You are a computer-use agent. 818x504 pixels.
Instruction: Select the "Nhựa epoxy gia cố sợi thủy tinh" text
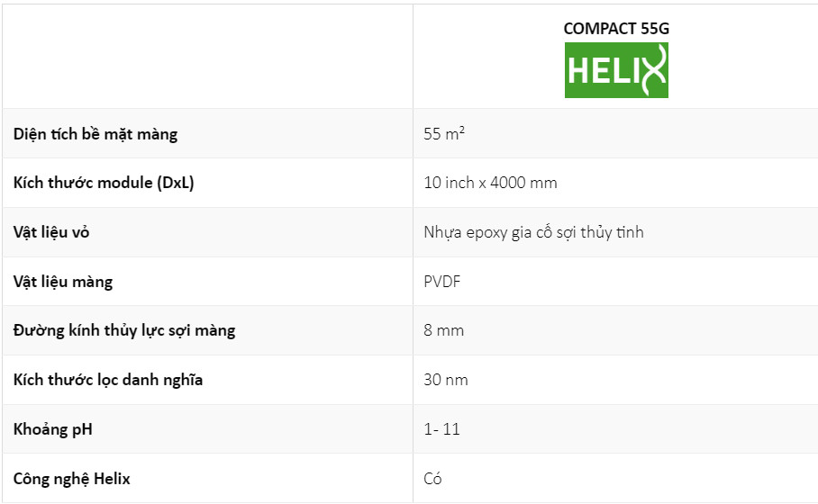coord(533,232)
